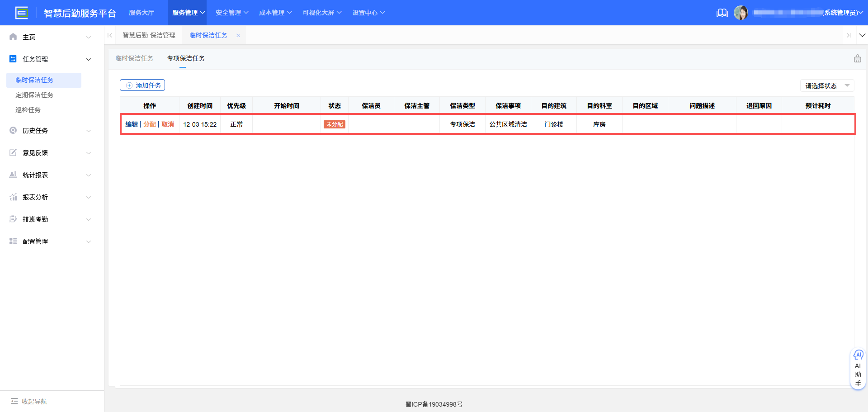This screenshot has height=412, width=868.
Task: Open the 主页 home icon in sidebar
Action: (x=13, y=37)
